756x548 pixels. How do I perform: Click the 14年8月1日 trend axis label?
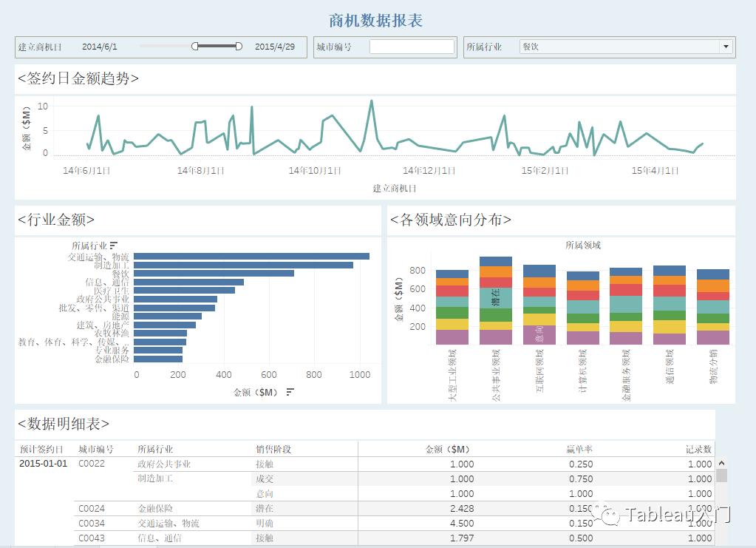pyautogui.click(x=200, y=170)
